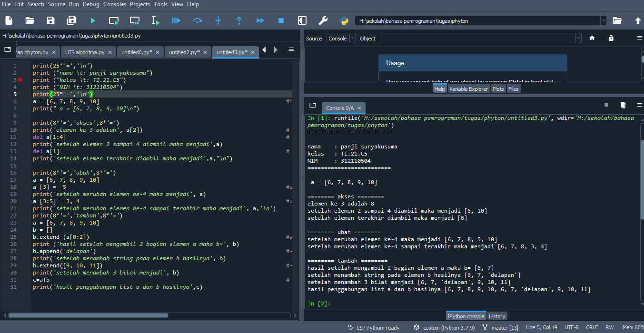Open the Projects menu
The width and height of the screenshot is (644, 333).
tap(140, 4)
